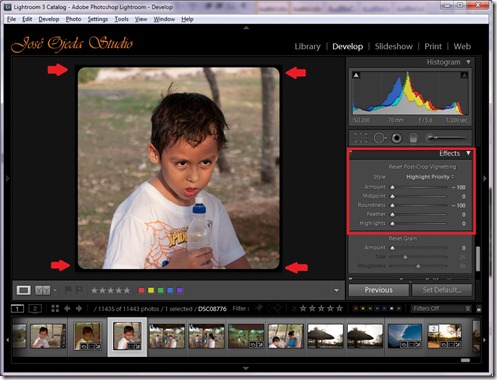Filter filmstrip by flagged status
This screenshot has width=497, height=380.
click(x=259, y=308)
